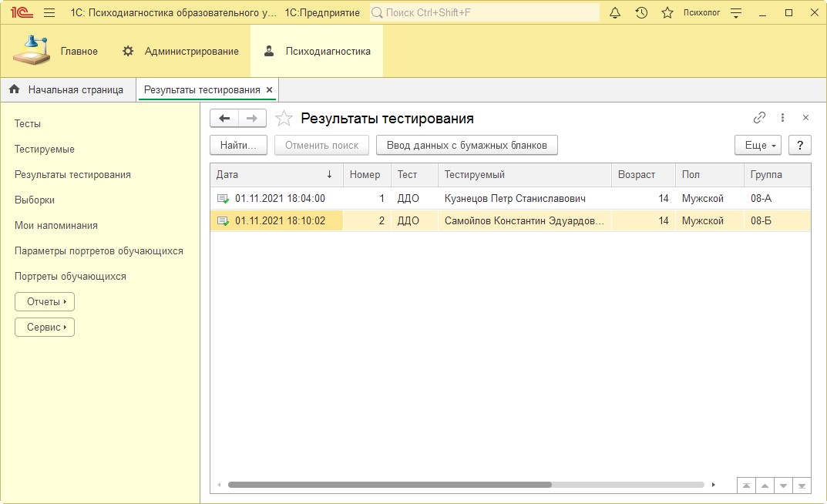The image size is (827, 504).
Task: Open the history clock icon
Action: [x=641, y=12]
